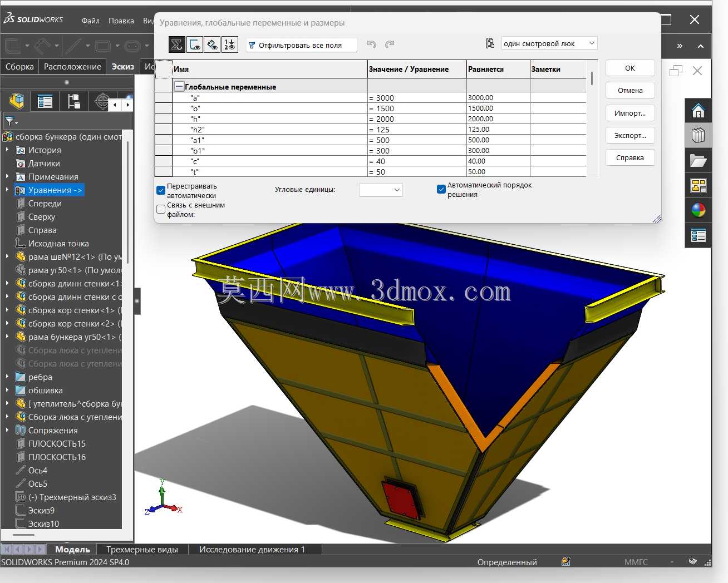Switch to the 'Сборка' ribbon tab

19,67
